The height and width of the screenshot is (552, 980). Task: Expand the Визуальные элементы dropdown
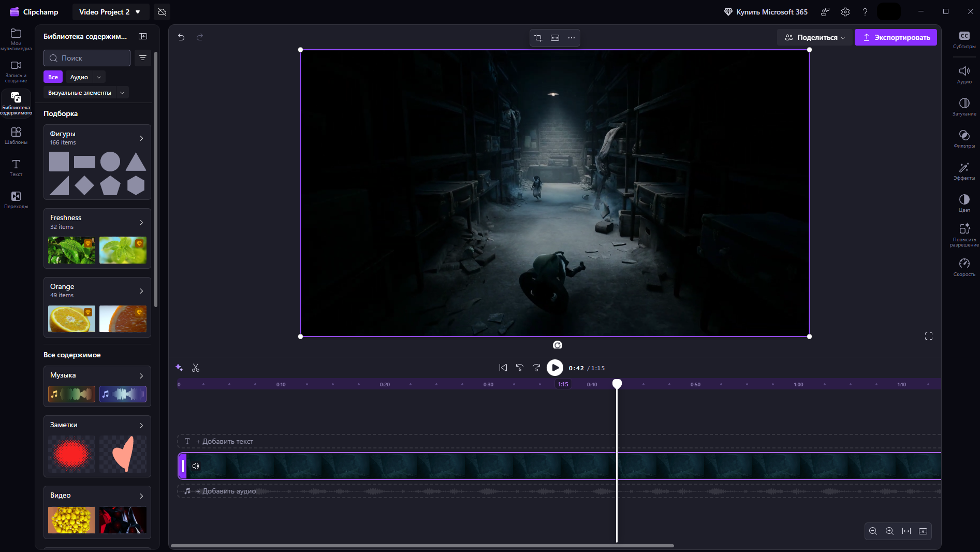(122, 93)
